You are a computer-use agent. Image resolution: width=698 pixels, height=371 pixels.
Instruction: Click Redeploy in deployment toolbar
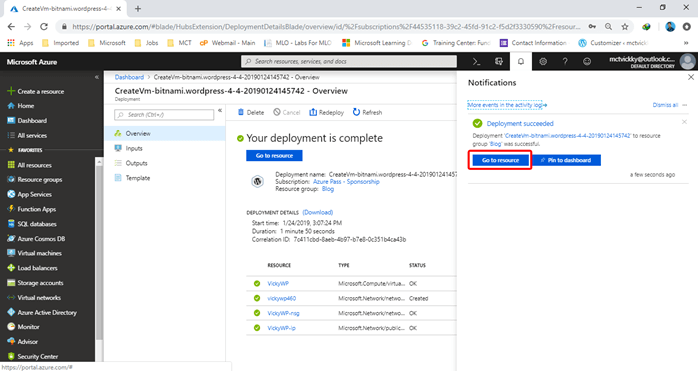(326, 112)
